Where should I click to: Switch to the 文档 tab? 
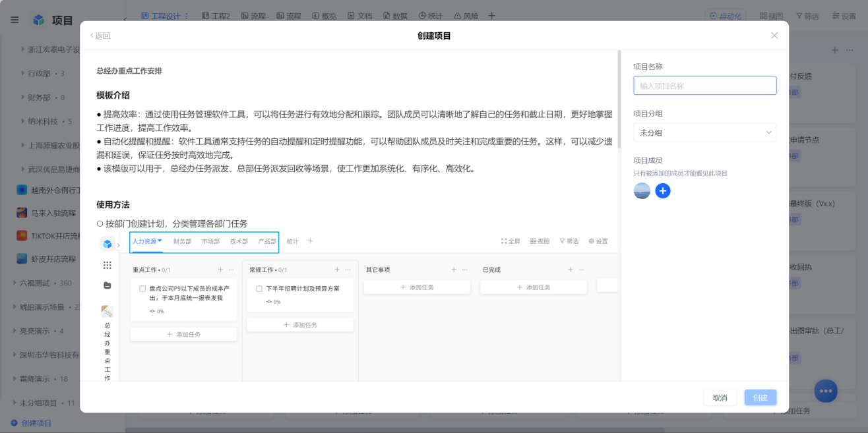(359, 16)
